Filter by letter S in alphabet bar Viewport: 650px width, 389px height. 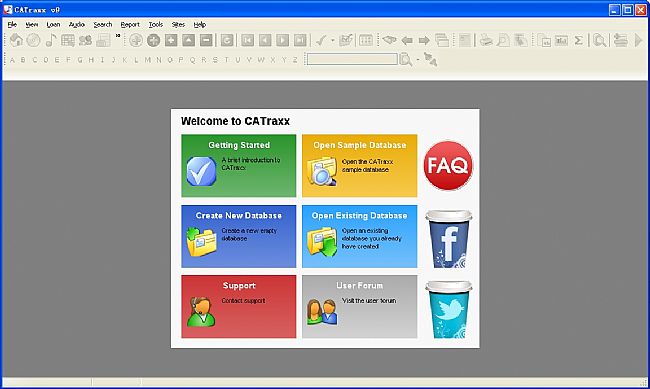click(x=215, y=60)
